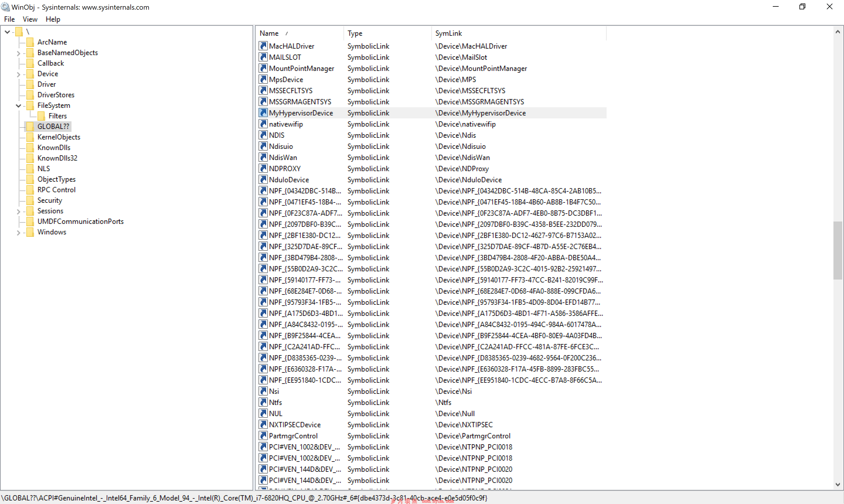Click the Security folder icon

click(30, 200)
